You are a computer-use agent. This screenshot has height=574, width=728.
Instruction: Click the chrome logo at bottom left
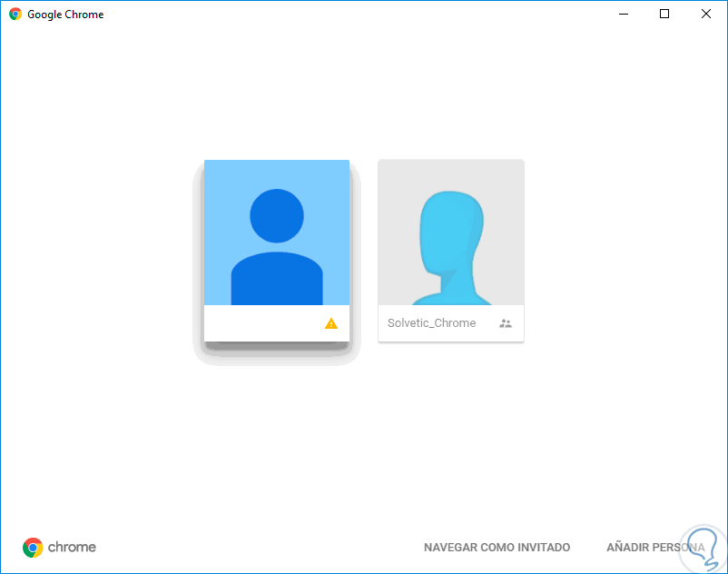(59, 548)
